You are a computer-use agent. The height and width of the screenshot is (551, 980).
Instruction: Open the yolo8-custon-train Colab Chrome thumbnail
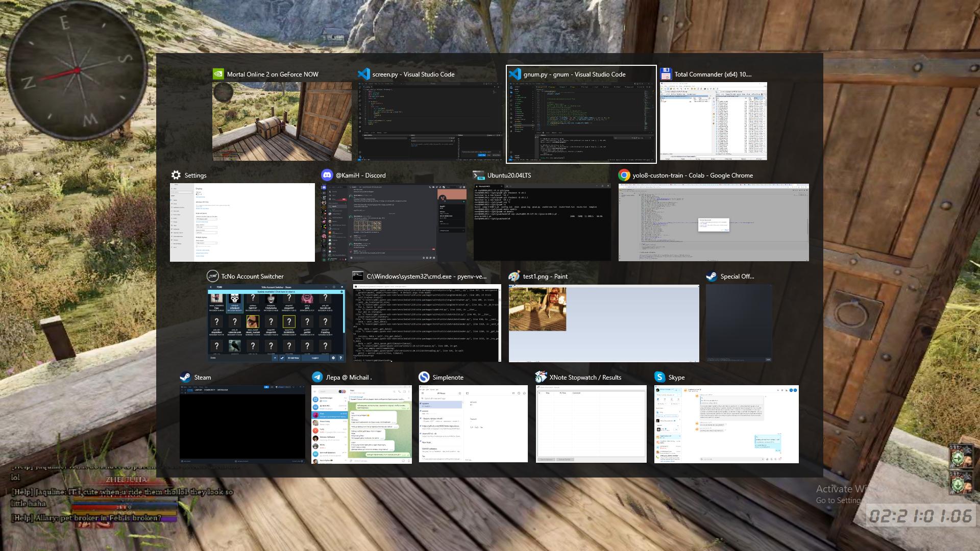click(x=714, y=222)
